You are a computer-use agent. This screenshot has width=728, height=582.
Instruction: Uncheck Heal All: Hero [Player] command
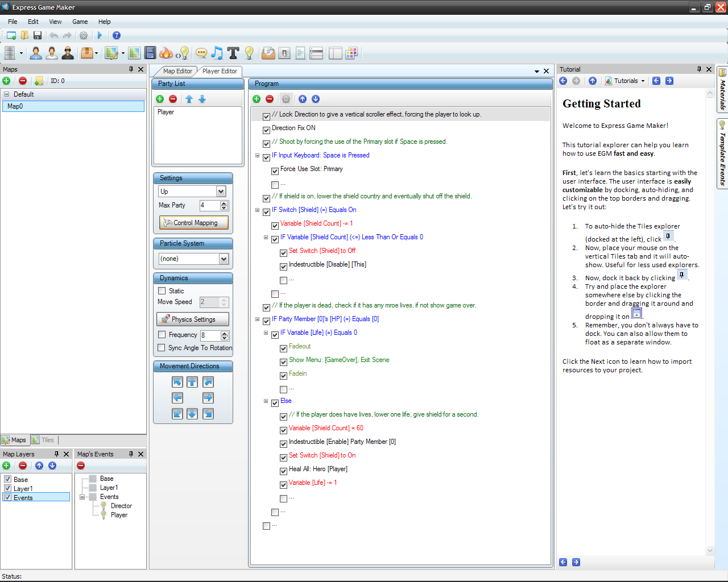(283, 471)
